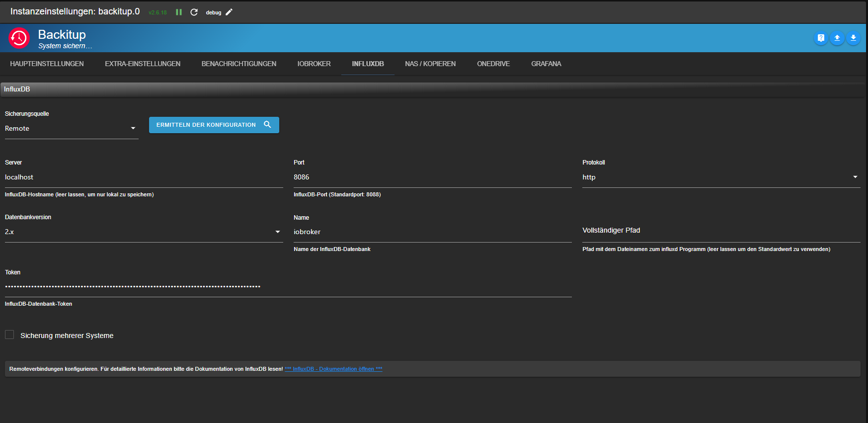Switch to the Grafana tab
Screen dimensions: 868x423
click(x=546, y=64)
